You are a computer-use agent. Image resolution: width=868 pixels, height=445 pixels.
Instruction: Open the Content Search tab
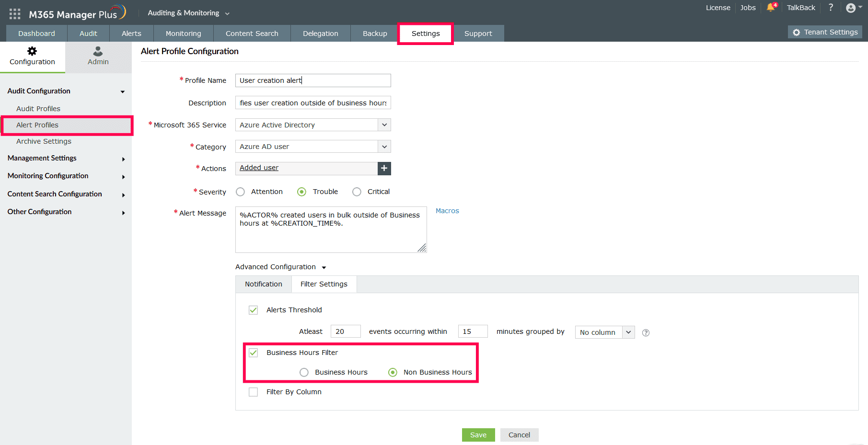point(252,34)
